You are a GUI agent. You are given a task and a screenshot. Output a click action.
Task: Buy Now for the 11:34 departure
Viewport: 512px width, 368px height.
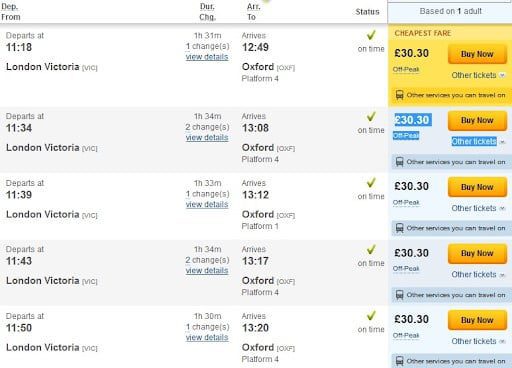tap(477, 120)
